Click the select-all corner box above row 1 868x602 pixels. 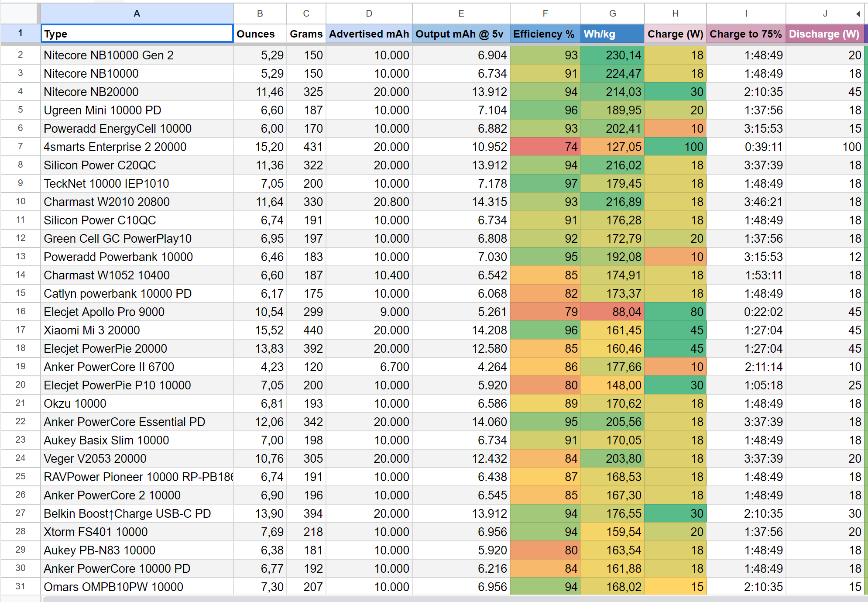click(x=19, y=14)
